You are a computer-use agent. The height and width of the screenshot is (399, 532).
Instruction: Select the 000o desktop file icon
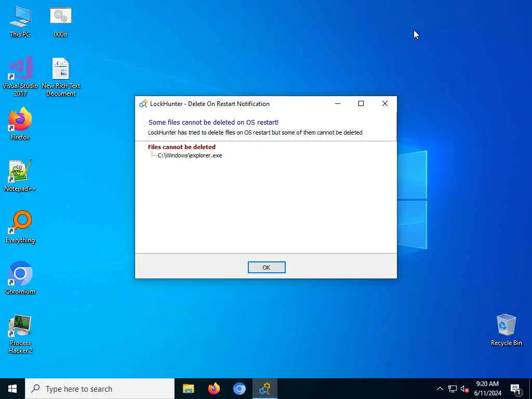(60, 22)
